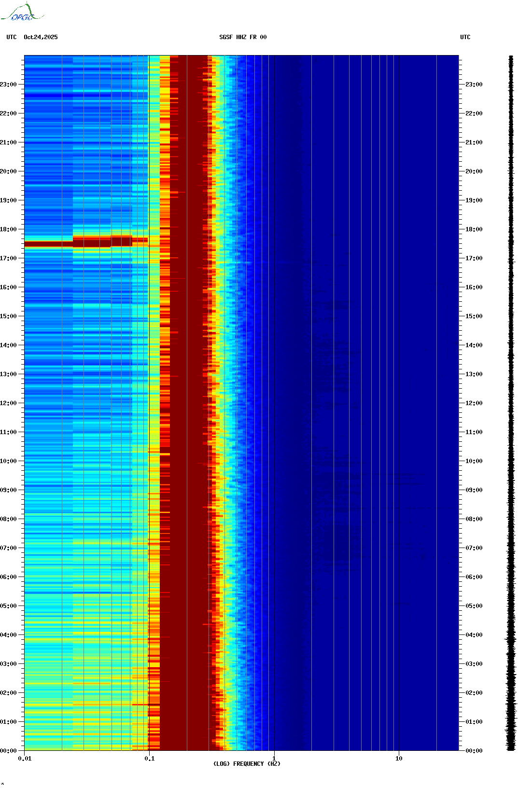532x789 pixels.
Task: Select 05:00 on the right time axis
Action: [474, 606]
